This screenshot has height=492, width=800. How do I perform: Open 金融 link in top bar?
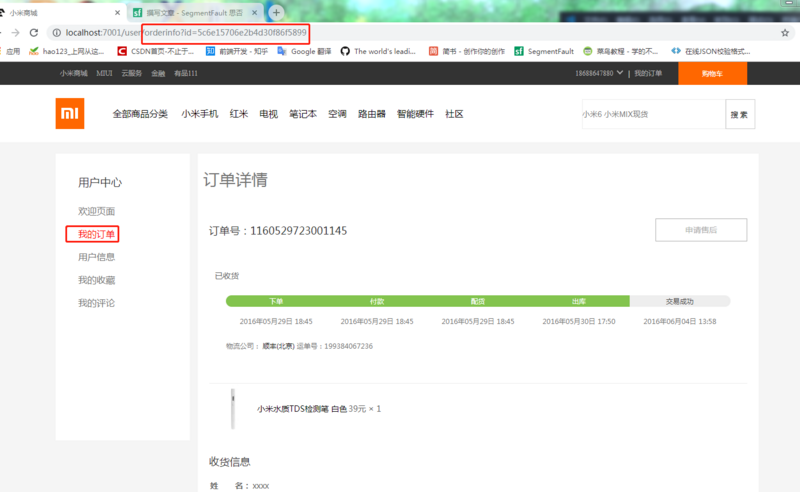point(158,73)
